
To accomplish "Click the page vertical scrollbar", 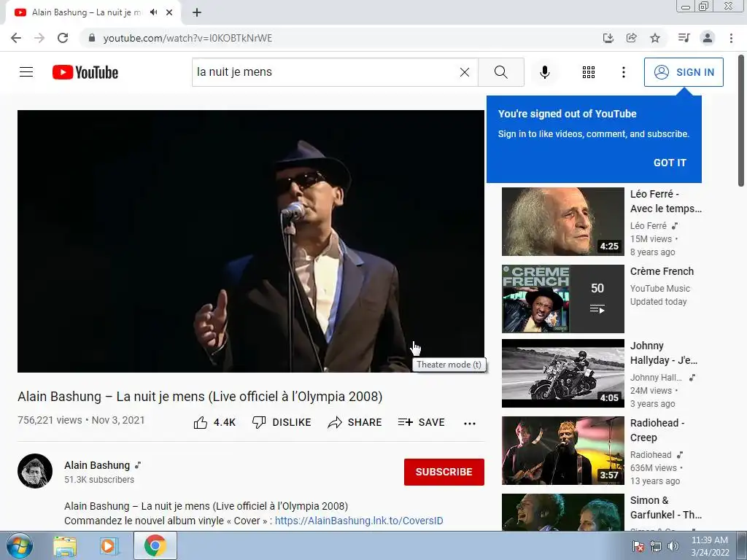I will pos(741,122).
